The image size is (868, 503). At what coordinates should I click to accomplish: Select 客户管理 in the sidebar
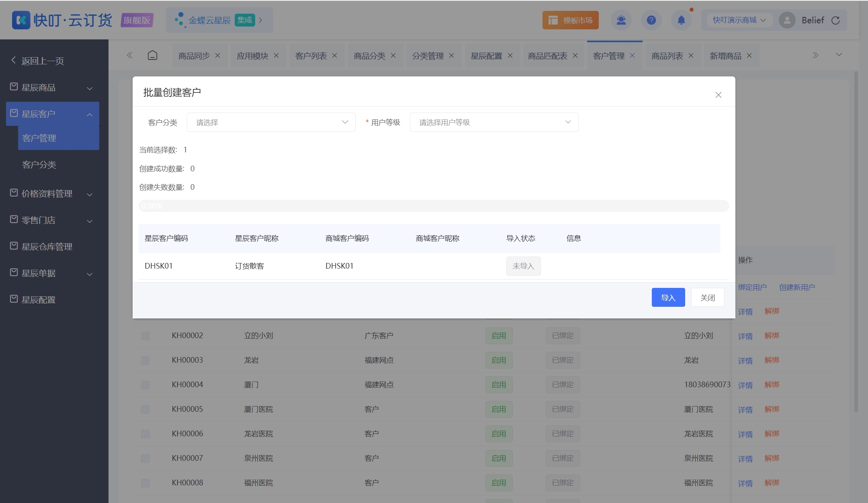[58, 138]
